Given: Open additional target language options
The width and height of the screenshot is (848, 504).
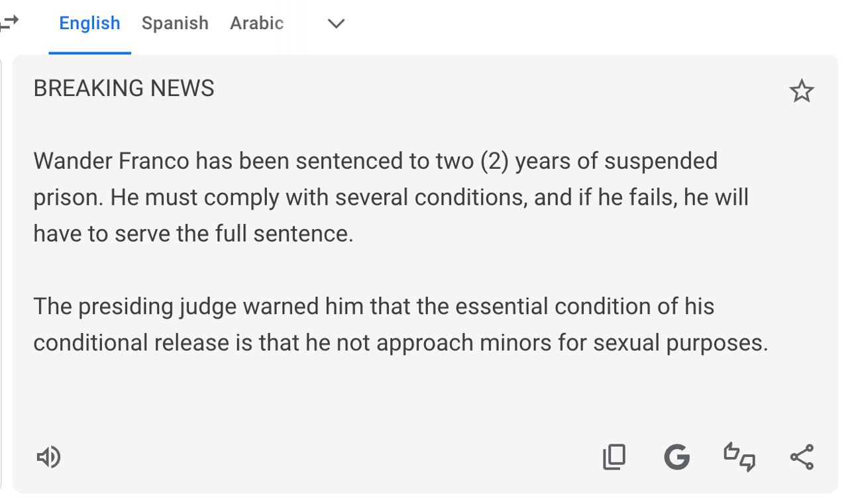Looking at the screenshot, I should pos(336,24).
